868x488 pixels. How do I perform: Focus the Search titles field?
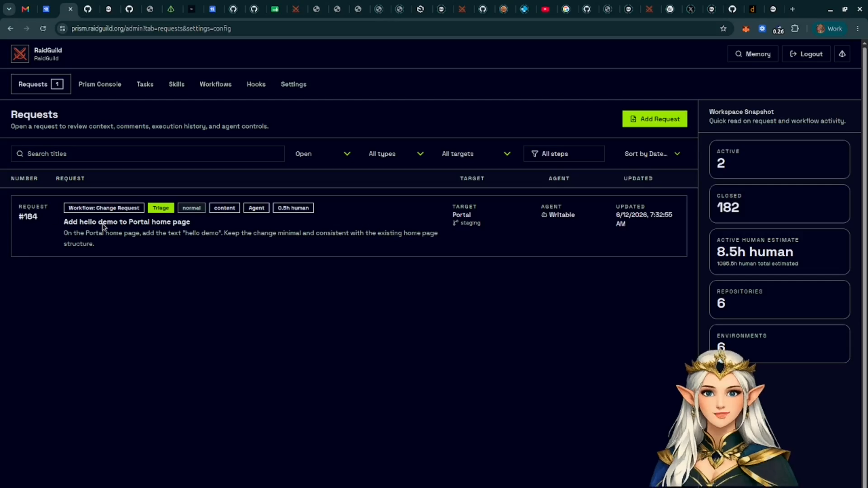(148, 154)
